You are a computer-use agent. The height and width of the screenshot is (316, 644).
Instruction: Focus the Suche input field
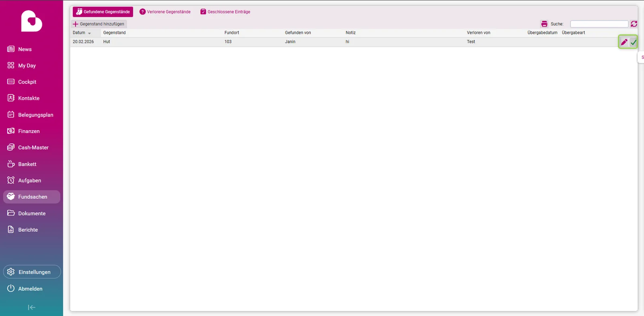click(599, 24)
